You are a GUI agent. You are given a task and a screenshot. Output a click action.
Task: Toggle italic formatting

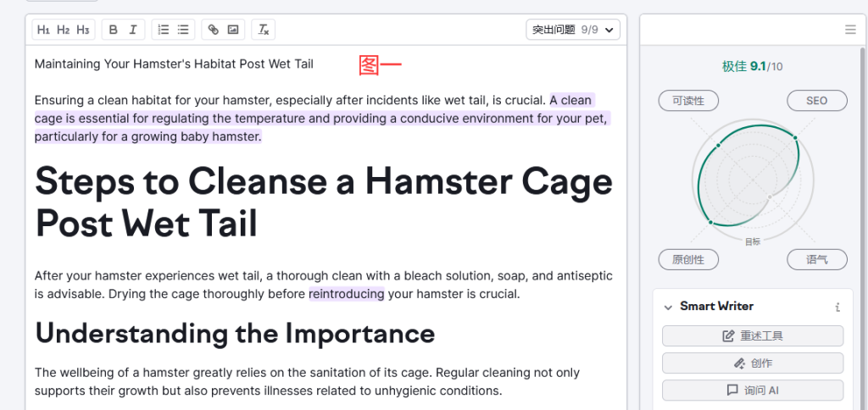click(133, 30)
